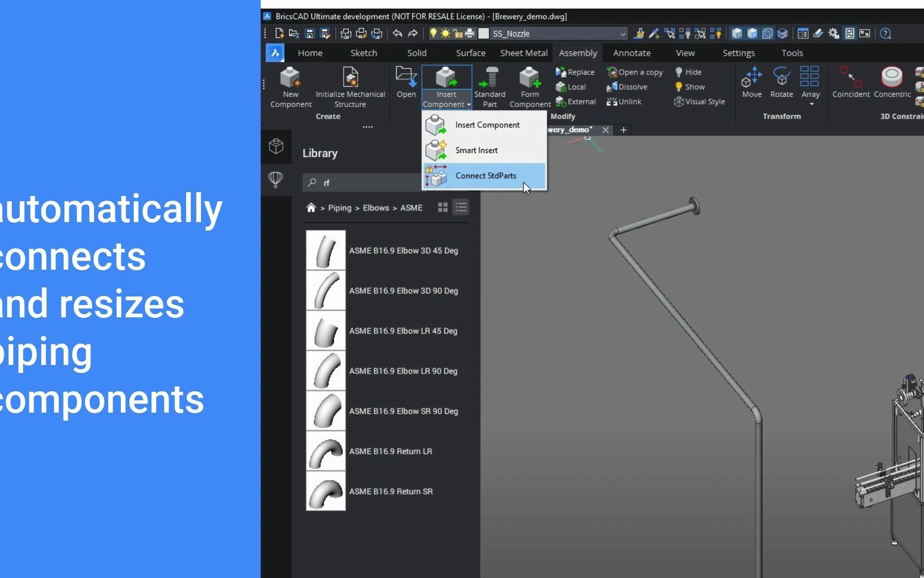Activate the Move transform tool
Viewport: 924px width, 578px height.
pyautogui.click(x=752, y=83)
